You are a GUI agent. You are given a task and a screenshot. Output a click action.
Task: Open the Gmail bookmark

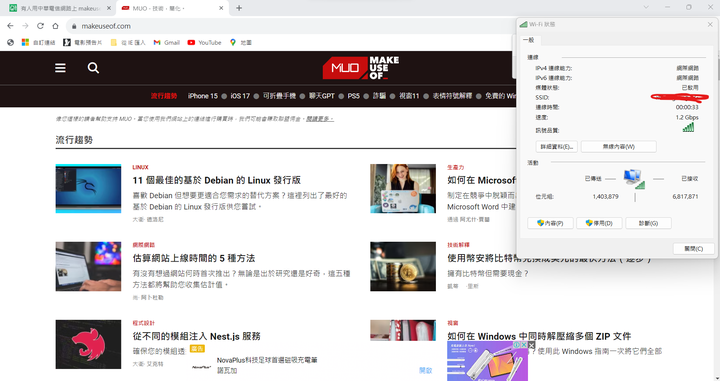tap(167, 42)
